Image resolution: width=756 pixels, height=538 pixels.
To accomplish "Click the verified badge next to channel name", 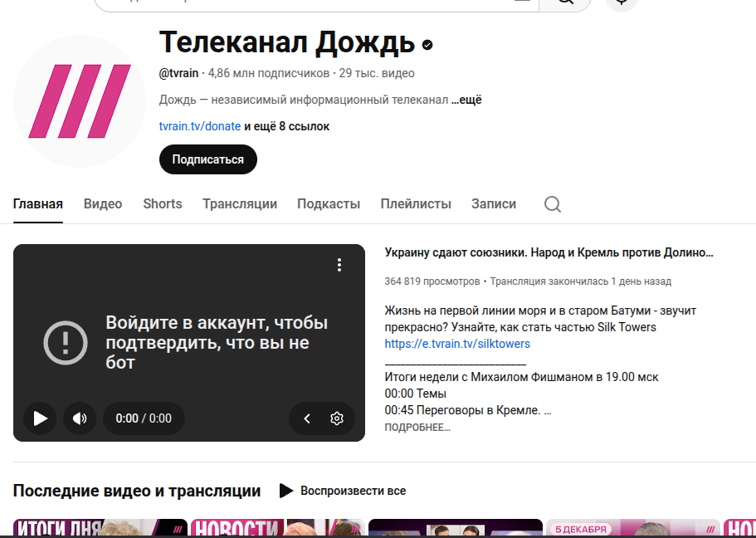I will (427, 45).
